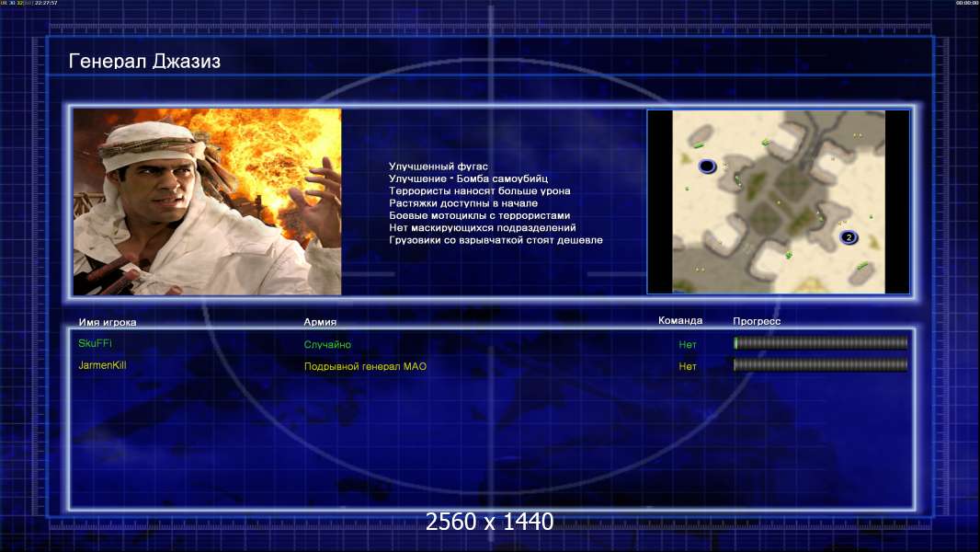
Task: Click the team value 'Нет' for JarmenKill
Action: (688, 366)
